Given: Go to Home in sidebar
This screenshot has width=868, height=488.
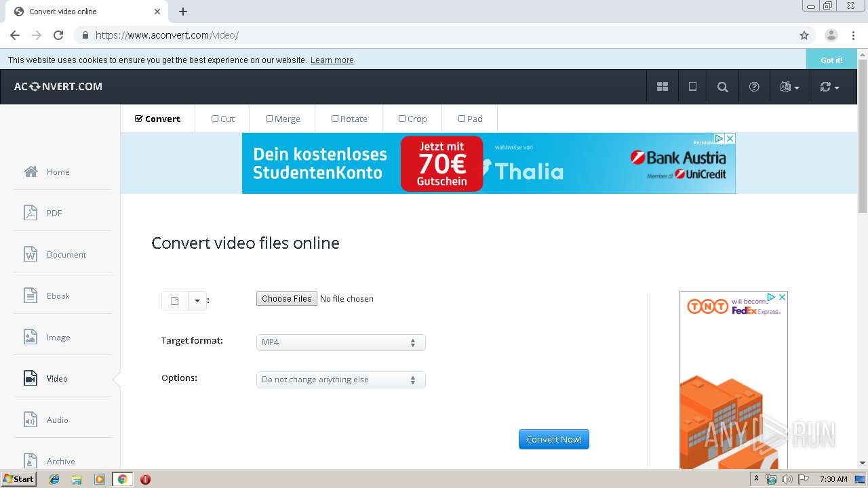Looking at the screenshot, I should pos(58,172).
